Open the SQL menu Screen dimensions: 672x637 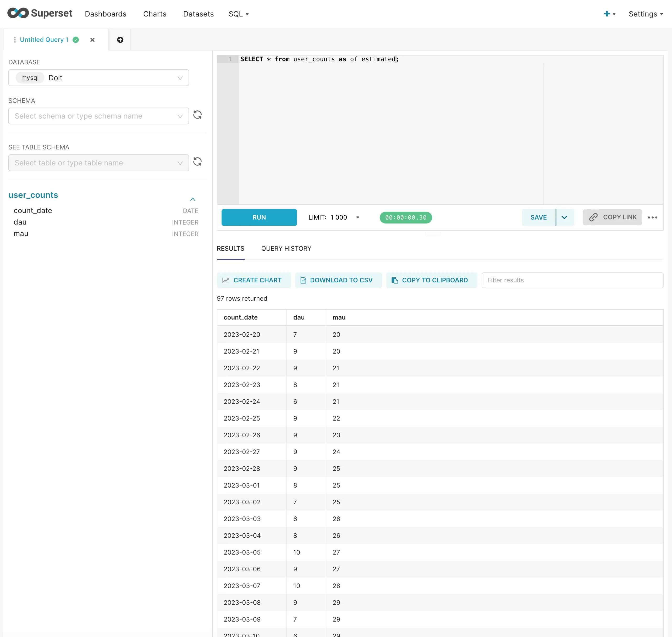[239, 14]
